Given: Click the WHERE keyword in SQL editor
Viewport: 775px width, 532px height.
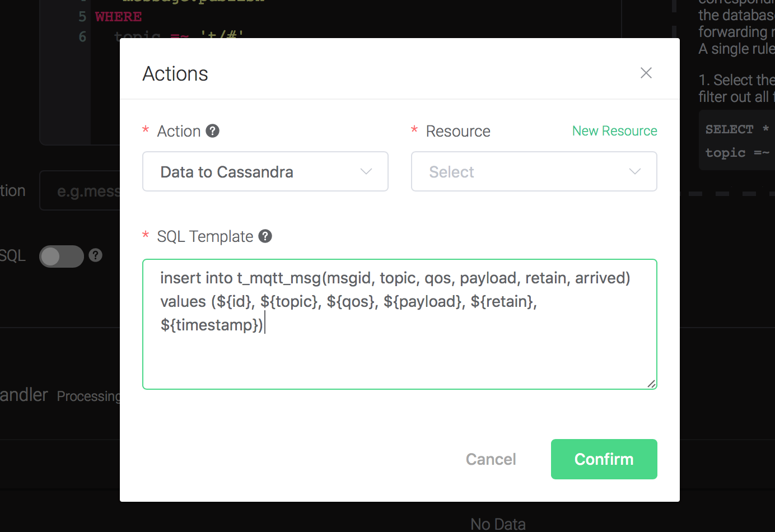Looking at the screenshot, I should tap(118, 17).
